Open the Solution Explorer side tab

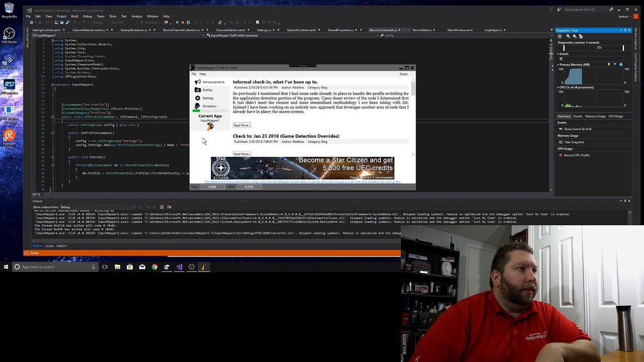tap(635, 40)
